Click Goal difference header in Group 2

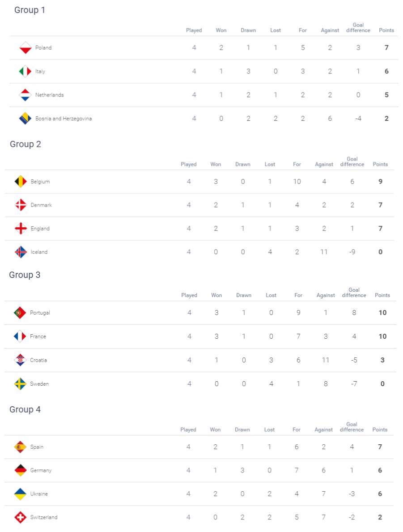[x=352, y=162]
